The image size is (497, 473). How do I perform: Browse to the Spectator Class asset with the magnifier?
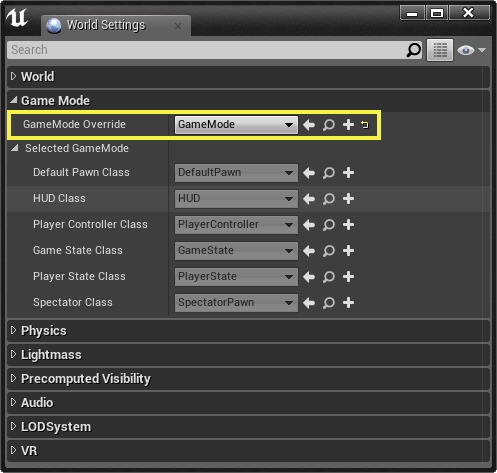[329, 303]
